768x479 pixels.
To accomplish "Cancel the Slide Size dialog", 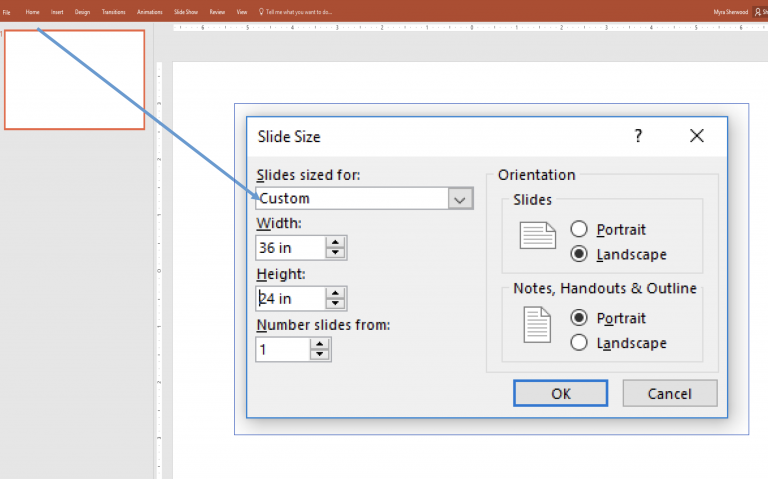I will point(669,394).
